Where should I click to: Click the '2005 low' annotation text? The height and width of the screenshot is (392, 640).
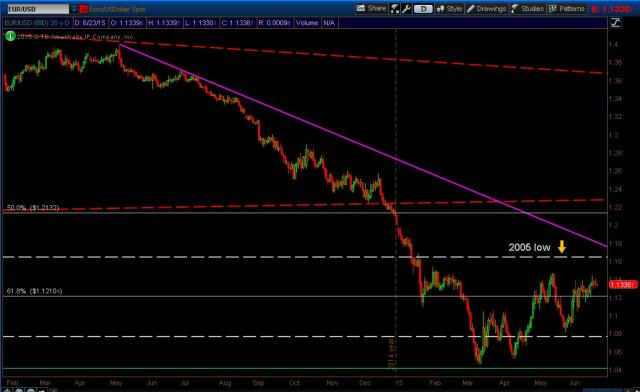(x=529, y=247)
